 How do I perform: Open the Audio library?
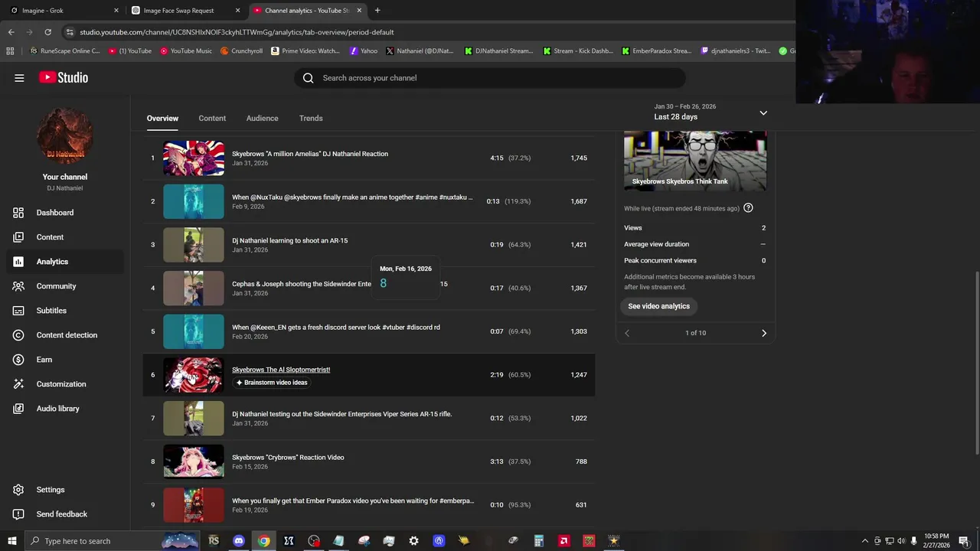click(x=57, y=409)
